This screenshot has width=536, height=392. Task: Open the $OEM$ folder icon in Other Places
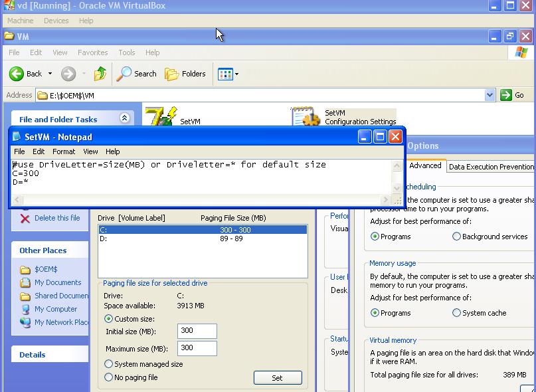(25, 270)
